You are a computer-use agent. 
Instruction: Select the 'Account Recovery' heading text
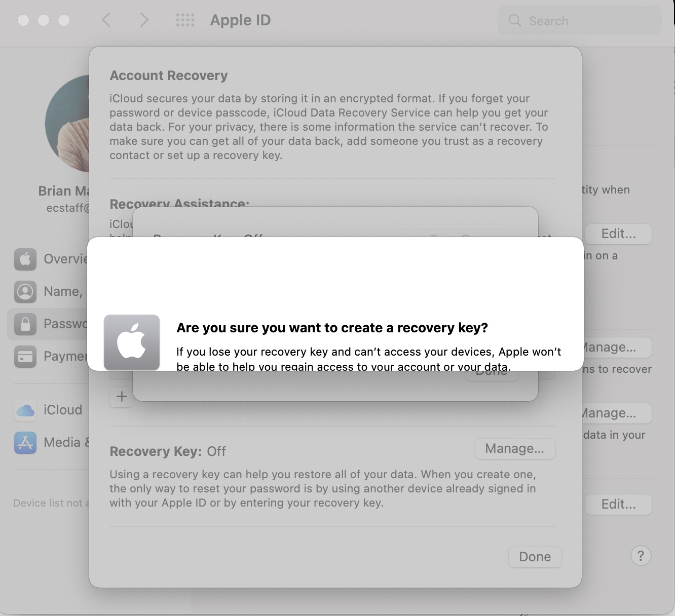169,75
